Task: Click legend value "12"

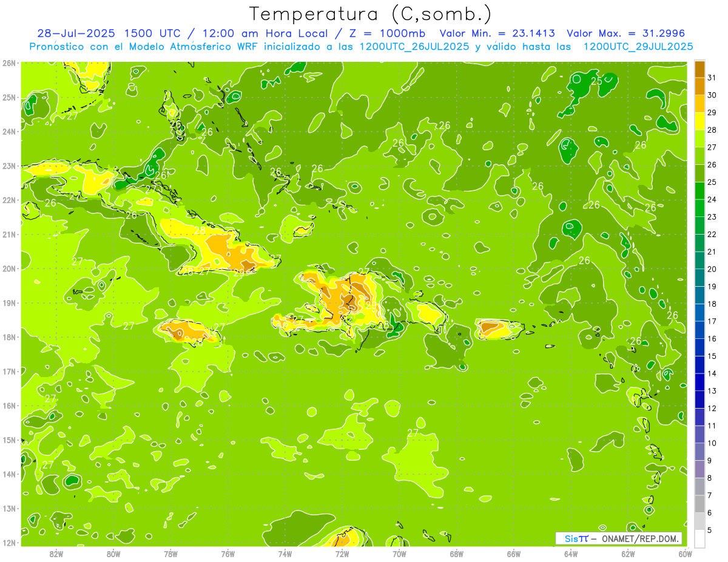Action: 712,409
